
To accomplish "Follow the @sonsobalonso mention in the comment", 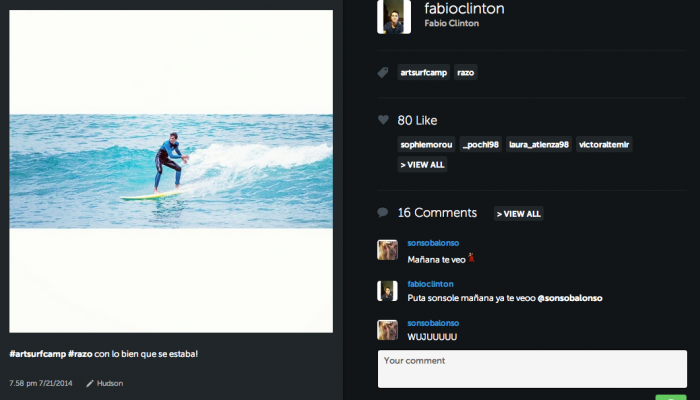I will (570, 297).
